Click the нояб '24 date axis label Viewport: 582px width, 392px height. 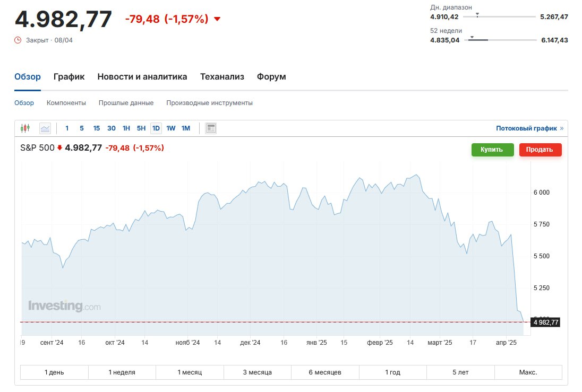click(x=187, y=343)
